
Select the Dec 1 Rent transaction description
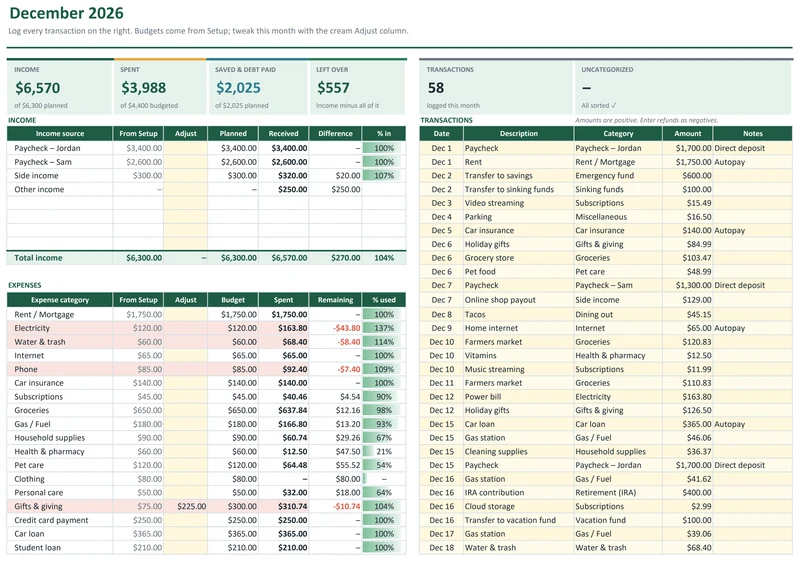click(x=518, y=162)
